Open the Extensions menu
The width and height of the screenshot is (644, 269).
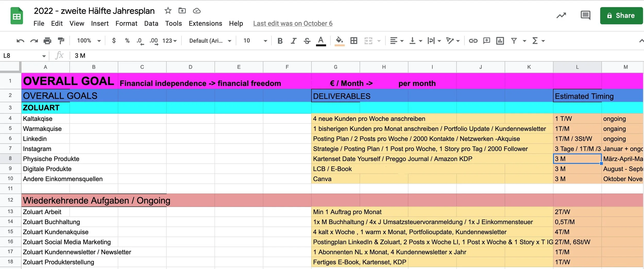pyautogui.click(x=205, y=23)
